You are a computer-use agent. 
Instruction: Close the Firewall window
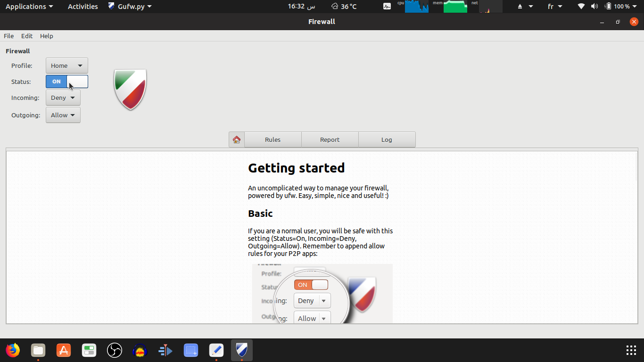click(x=634, y=22)
